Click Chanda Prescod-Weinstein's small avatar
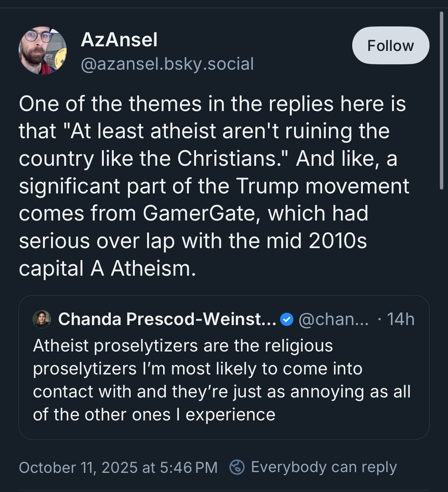448x492 pixels. coord(42,319)
